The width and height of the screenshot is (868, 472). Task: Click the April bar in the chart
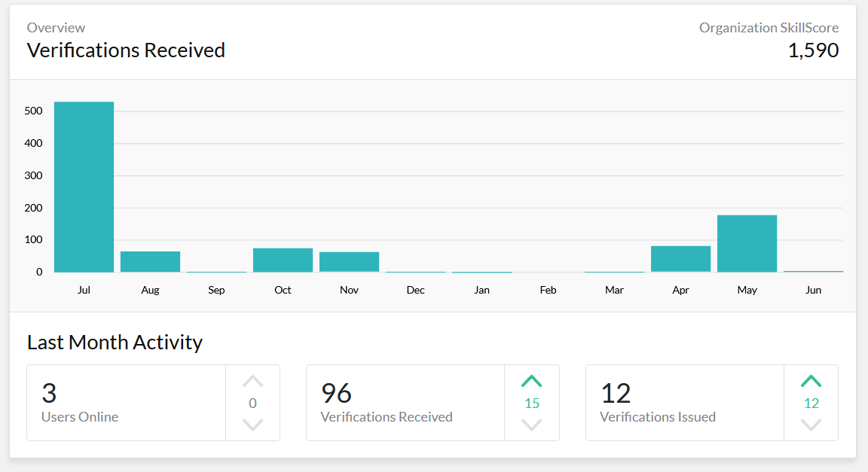680,259
